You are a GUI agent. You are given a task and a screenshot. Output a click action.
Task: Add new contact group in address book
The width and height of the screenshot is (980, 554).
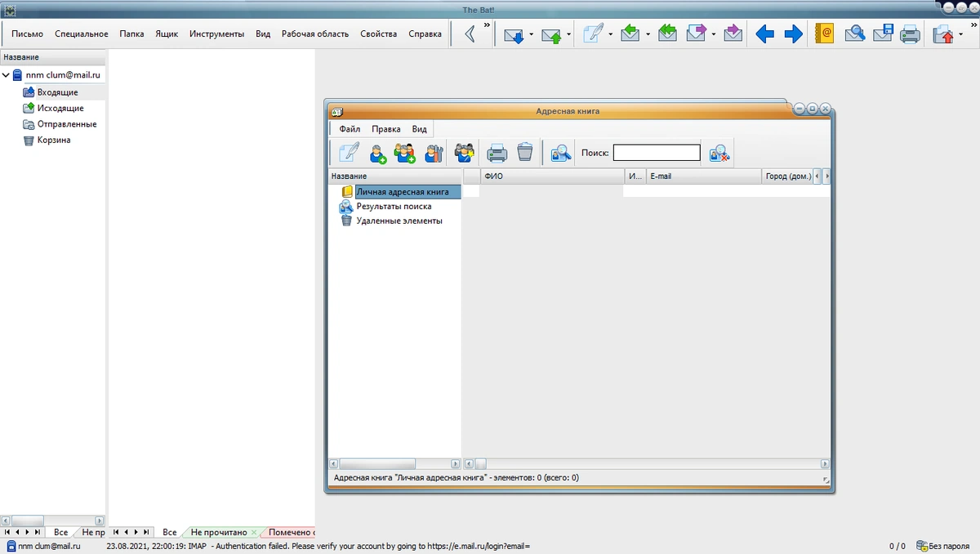click(405, 153)
